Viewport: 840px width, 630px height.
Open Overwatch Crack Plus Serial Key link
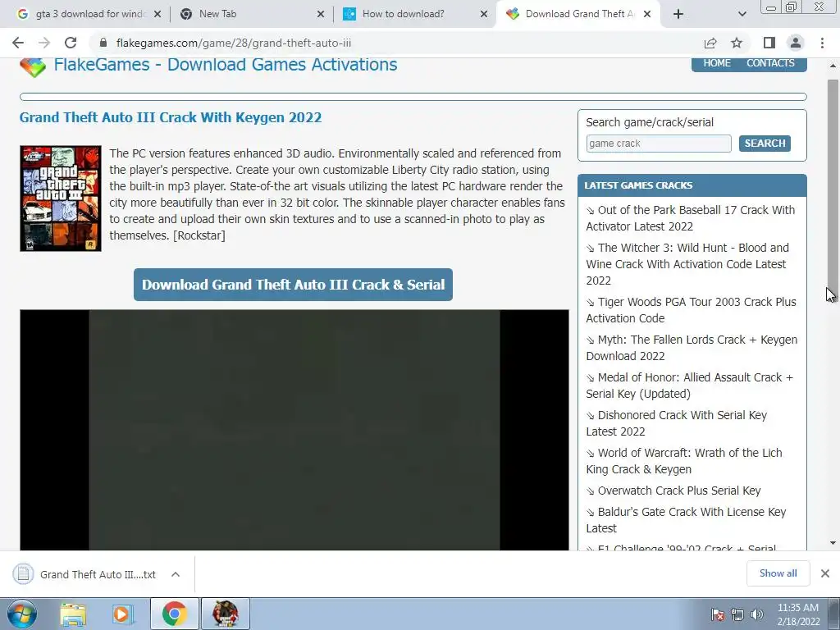[673, 491]
